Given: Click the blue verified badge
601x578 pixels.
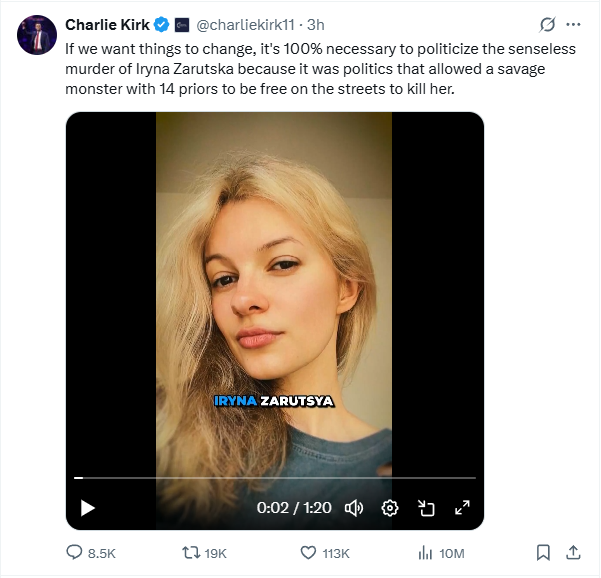Looking at the screenshot, I should 161,24.
